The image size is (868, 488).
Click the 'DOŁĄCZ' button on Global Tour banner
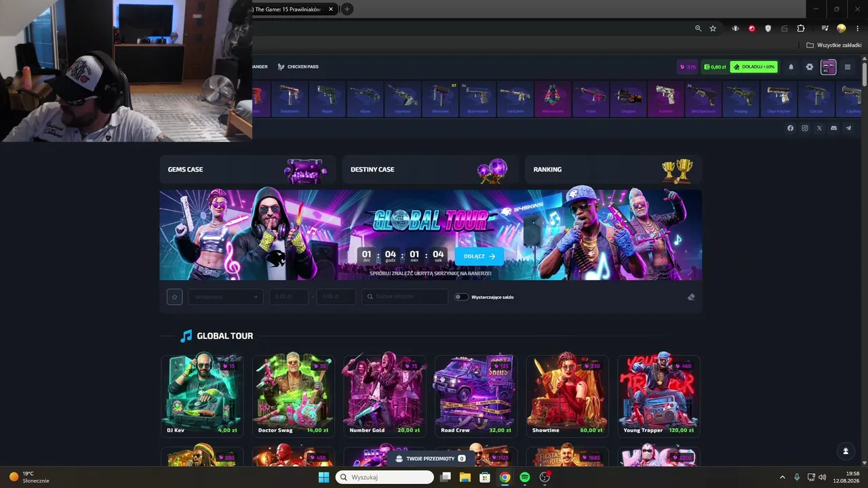[479, 256]
